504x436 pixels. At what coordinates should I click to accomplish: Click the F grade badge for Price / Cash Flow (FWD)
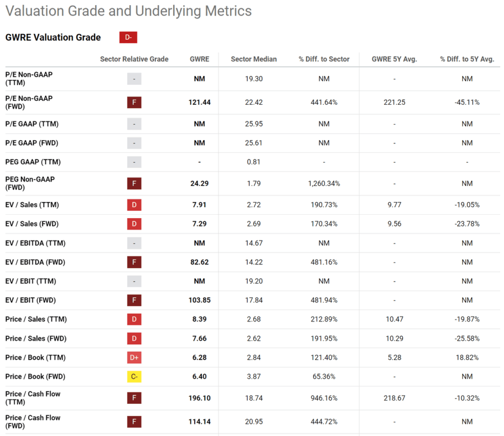click(134, 421)
